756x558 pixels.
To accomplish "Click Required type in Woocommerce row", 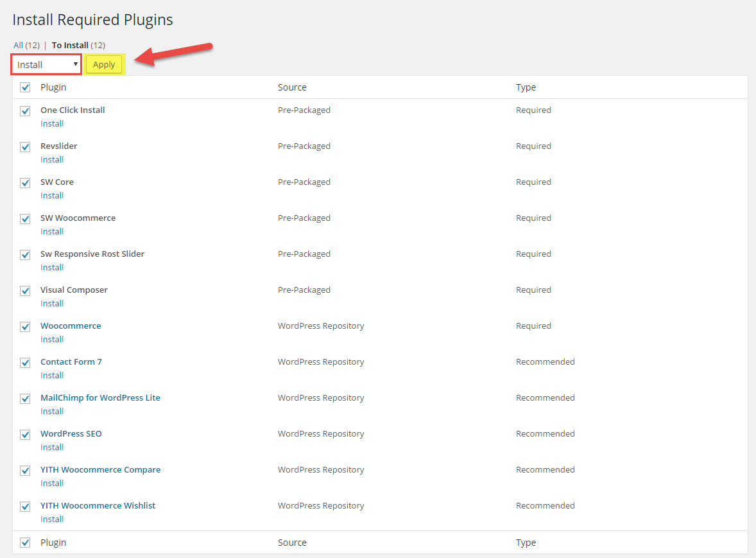I will 534,326.
